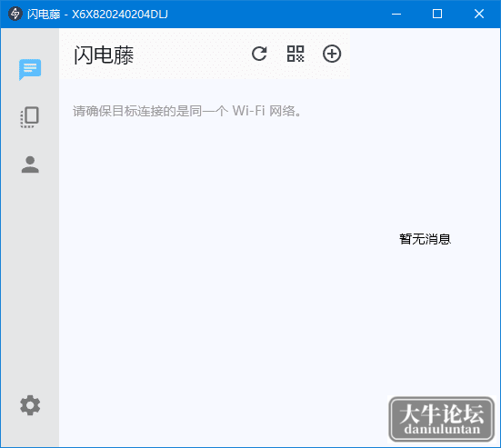This screenshot has width=501, height=448.
Task: Click the 闪电藤 heading text
Action: tap(104, 55)
